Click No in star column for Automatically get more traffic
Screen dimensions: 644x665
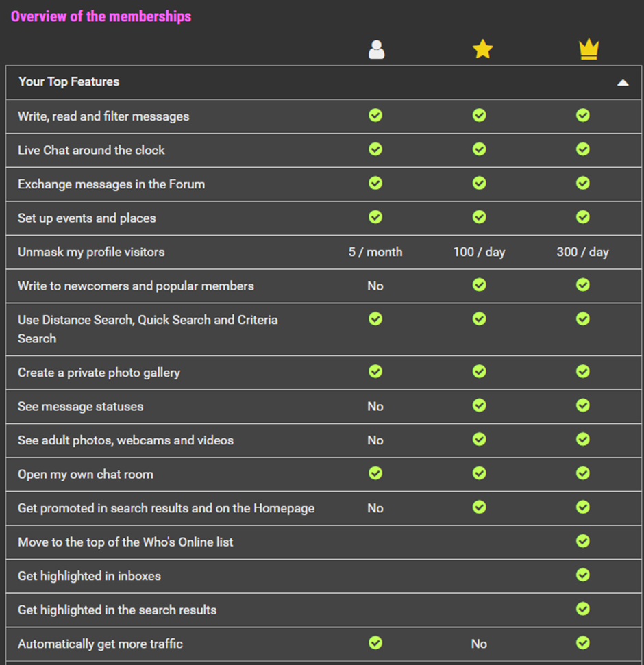479,644
